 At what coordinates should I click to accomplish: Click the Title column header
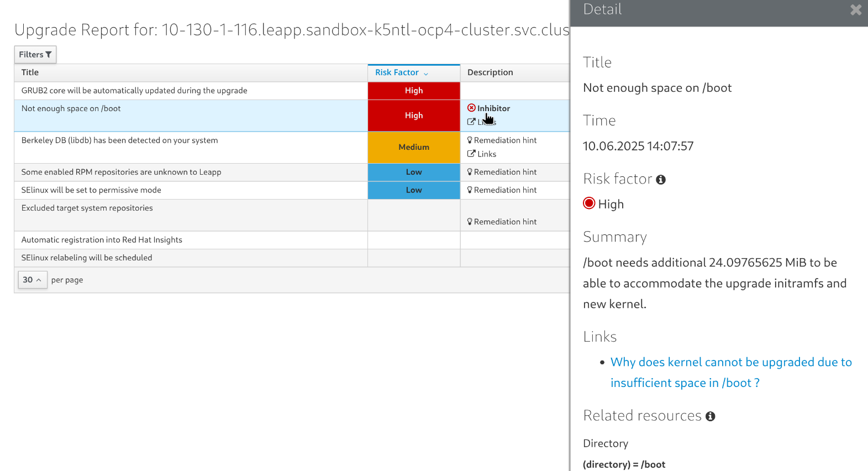tap(30, 72)
